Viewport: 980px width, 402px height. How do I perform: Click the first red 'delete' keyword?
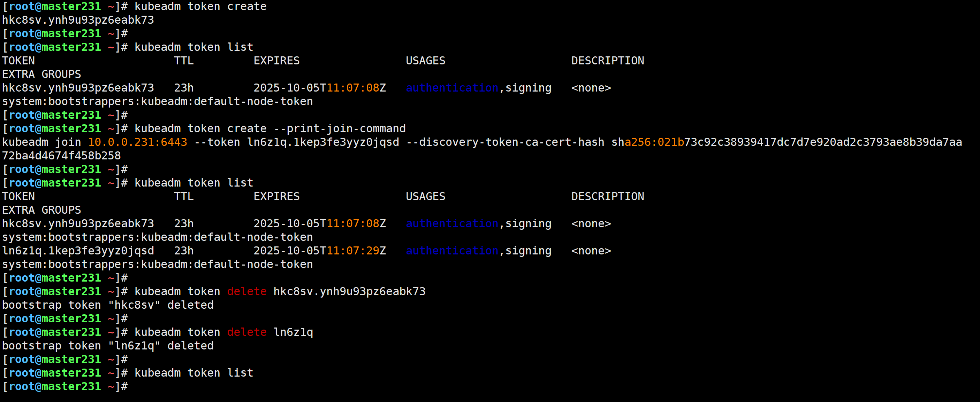(x=246, y=291)
